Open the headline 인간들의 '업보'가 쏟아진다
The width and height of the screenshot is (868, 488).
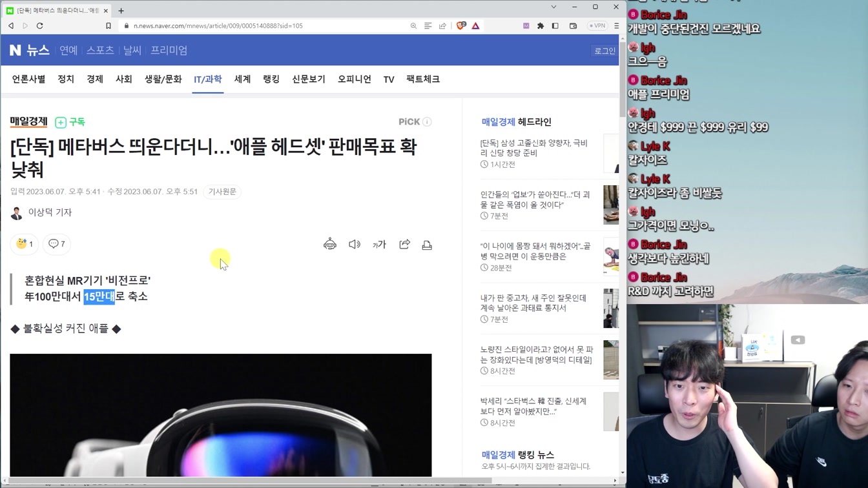coord(535,199)
